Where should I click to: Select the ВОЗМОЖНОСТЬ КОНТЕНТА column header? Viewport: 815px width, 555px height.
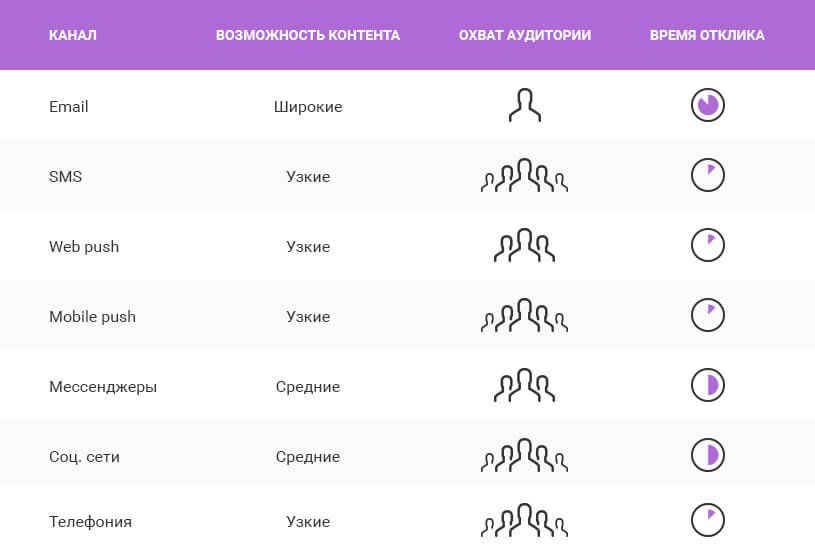(x=308, y=35)
